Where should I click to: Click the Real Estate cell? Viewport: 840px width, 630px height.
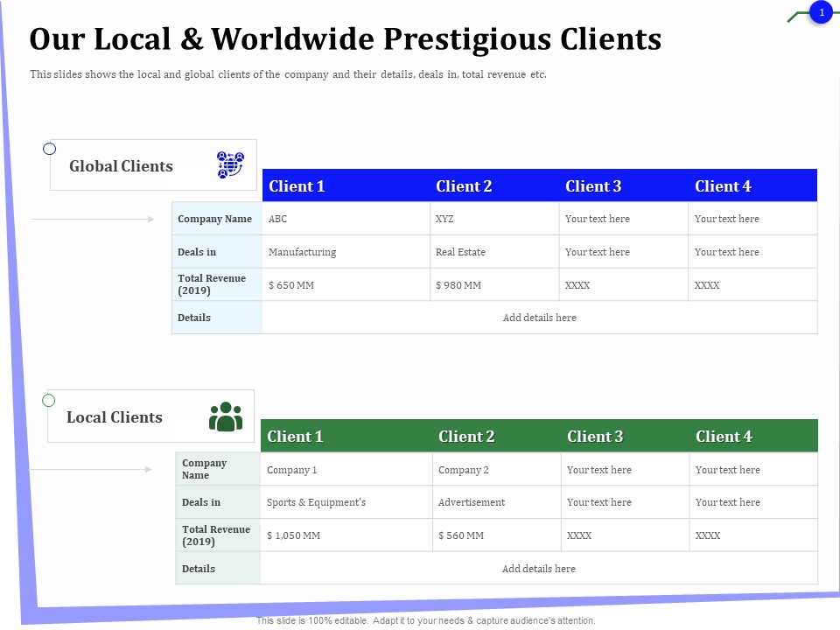[x=494, y=252]
